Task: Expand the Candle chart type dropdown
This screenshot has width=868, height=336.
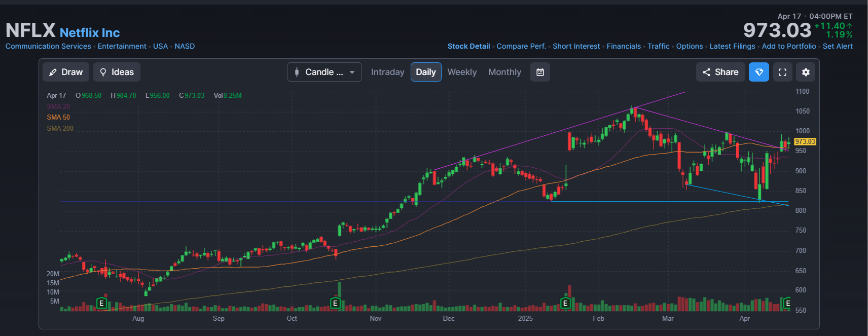Action: coord(324,72)
